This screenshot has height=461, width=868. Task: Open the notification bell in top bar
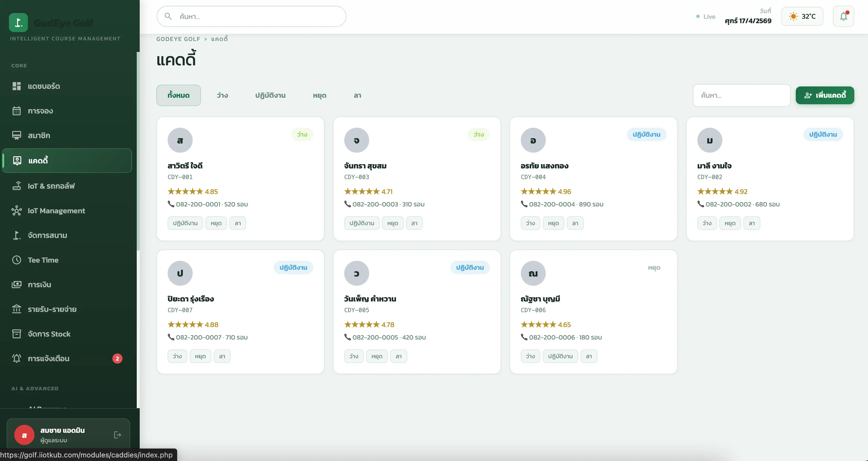click(x=843, y=16)
